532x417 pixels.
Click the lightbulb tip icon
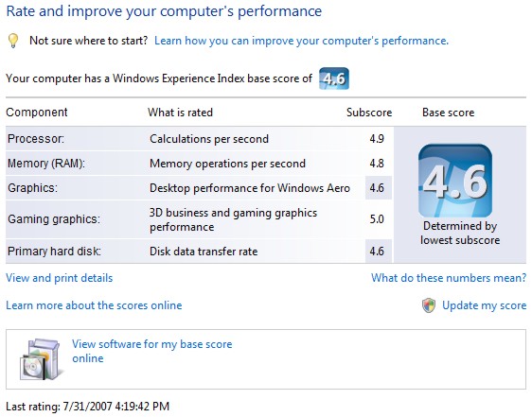[x=13, y=41]
